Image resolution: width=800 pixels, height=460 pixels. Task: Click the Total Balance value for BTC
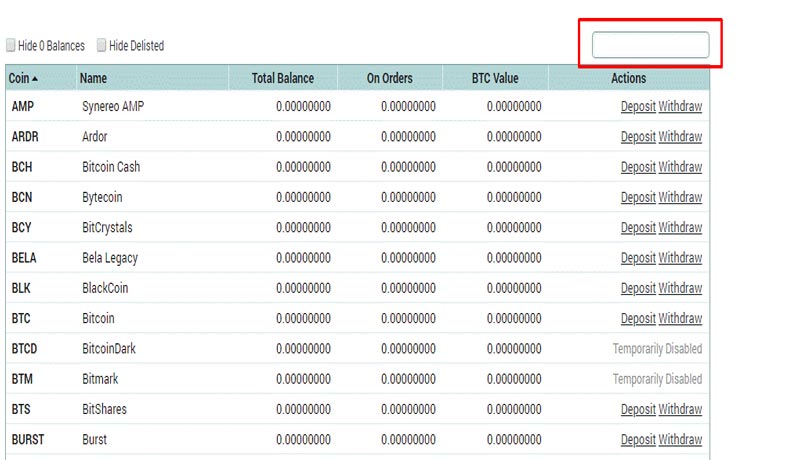point(304,318)
